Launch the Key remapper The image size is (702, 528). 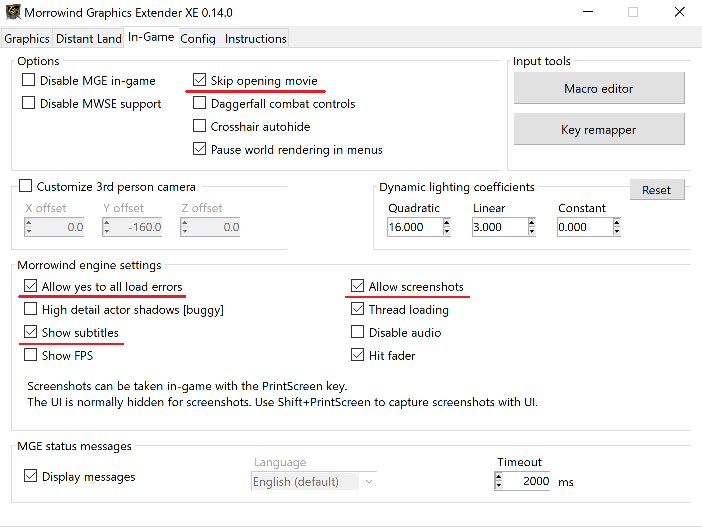click(598, 130)
